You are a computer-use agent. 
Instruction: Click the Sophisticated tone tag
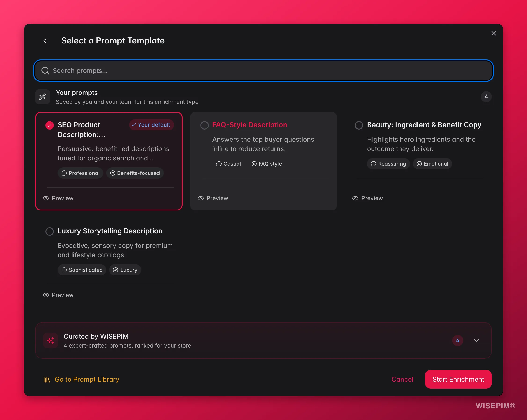82,270
